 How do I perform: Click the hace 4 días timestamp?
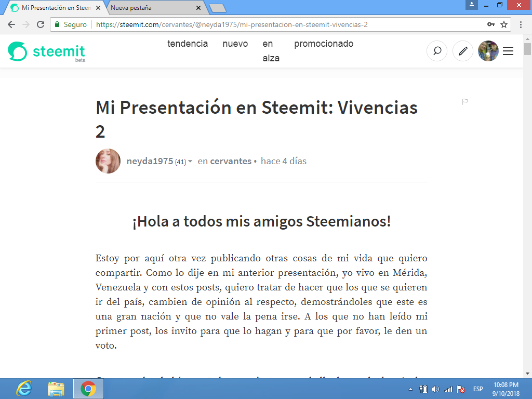click(x=283, y=161)
